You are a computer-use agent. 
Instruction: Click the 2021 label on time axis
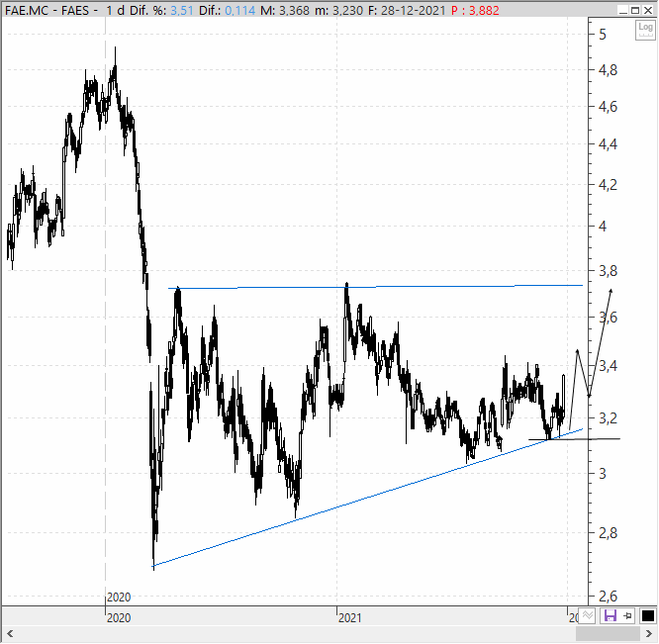pyautogui.click(x=349, y=618)
